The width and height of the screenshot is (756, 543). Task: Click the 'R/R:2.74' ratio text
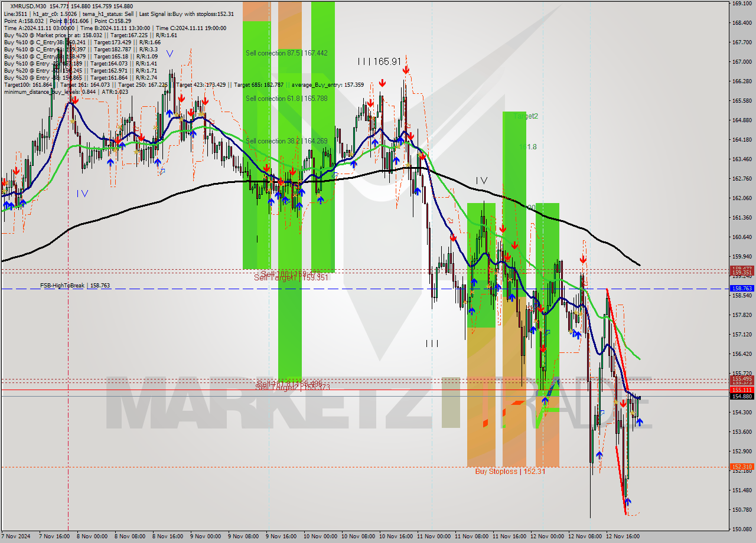(x=145, y=77)
